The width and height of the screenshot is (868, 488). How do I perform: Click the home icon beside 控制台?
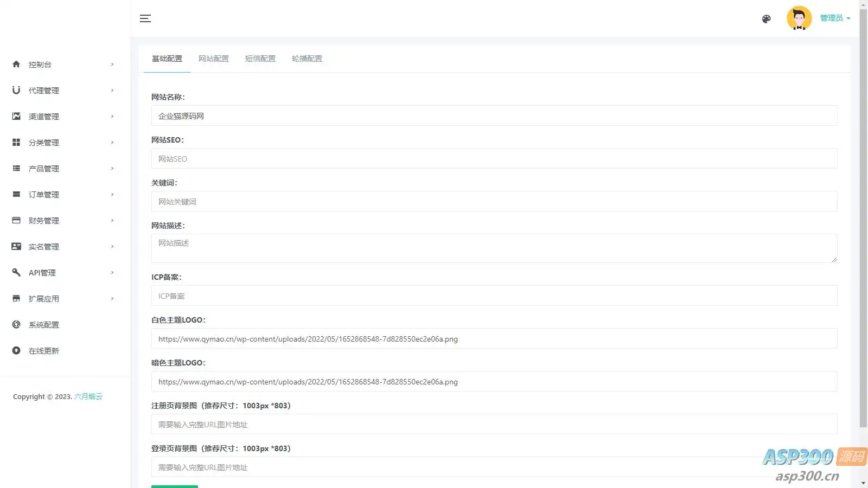pos(16,64)
